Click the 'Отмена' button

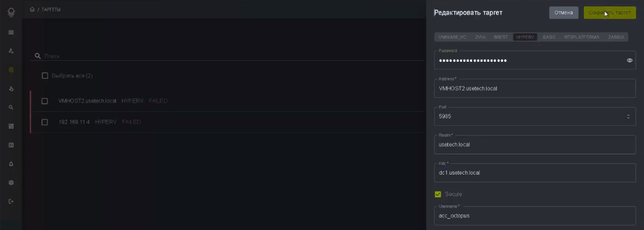click(563, 13)
